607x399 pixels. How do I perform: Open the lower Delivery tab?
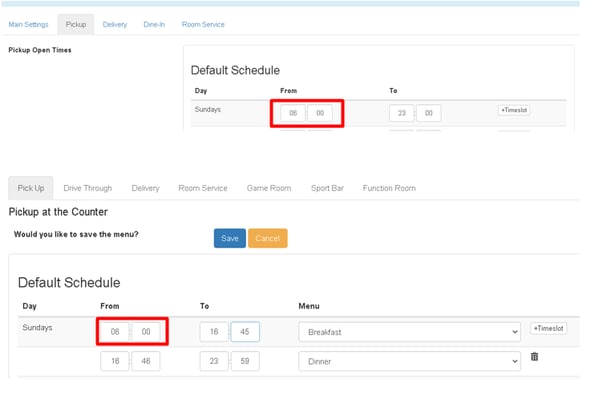146,188
